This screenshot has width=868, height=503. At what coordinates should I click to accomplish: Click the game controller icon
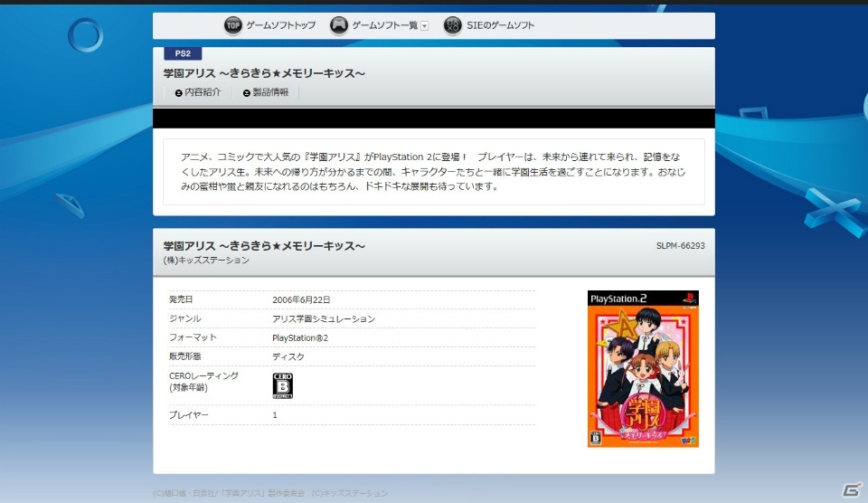[339, 25]
